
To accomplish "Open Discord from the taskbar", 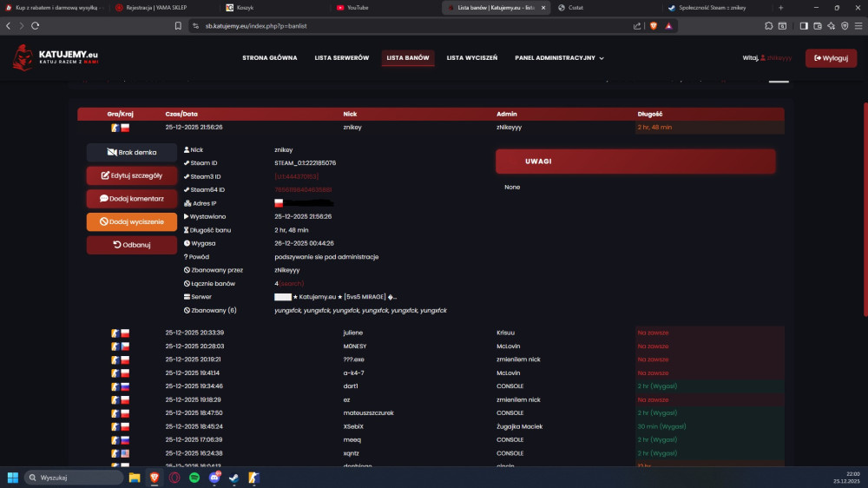I will tap(214, 478).
